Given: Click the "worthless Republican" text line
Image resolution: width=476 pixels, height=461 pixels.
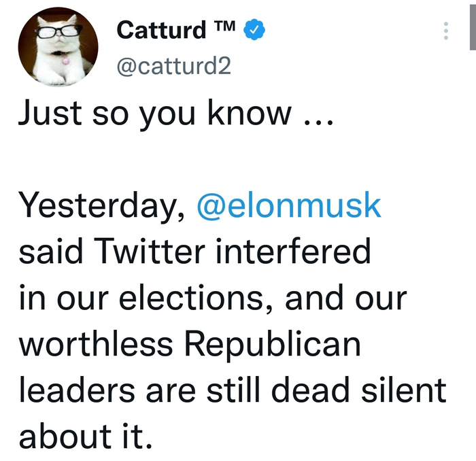Looking at the screenshot, I should click(x=189, y=345).
